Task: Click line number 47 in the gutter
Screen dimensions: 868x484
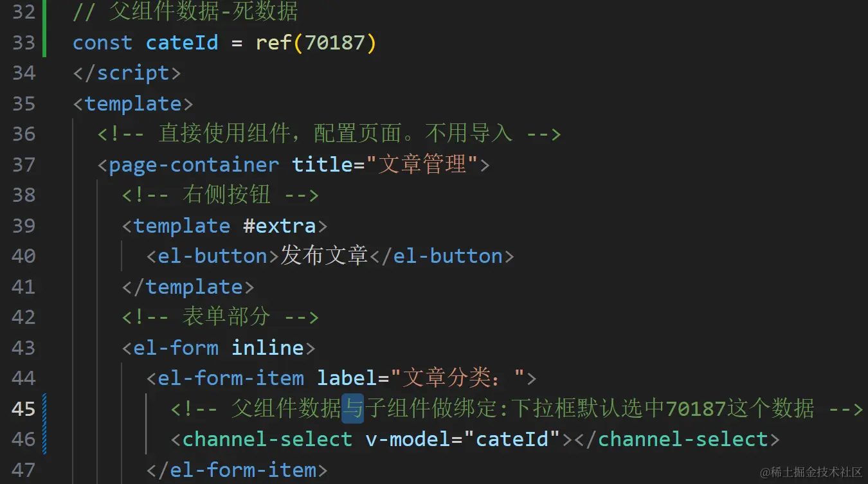Action: [24, 470]
